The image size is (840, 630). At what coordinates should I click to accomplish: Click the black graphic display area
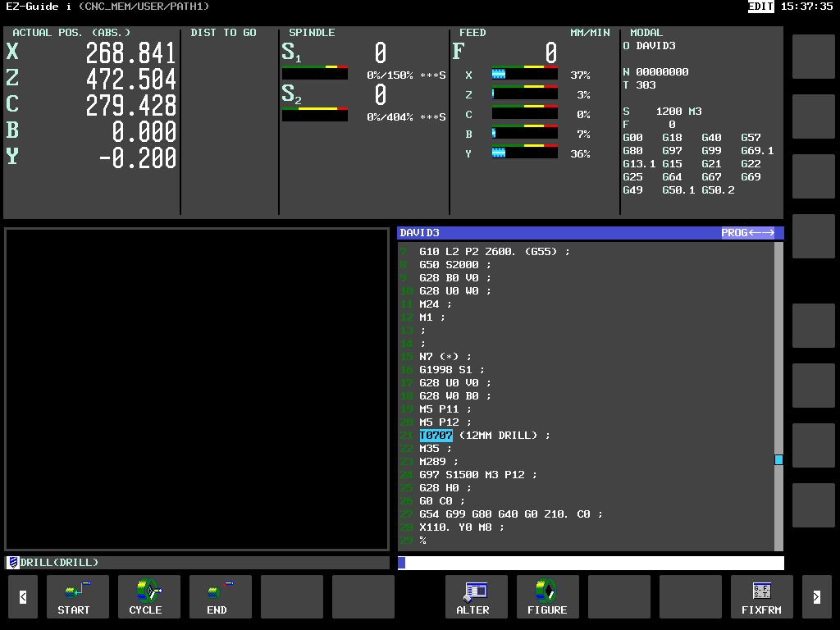[197, 389]
